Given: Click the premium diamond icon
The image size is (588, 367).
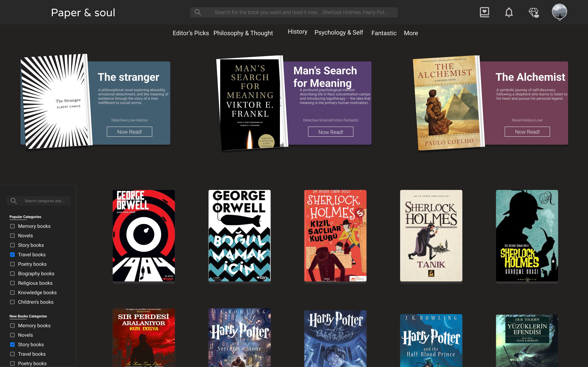Looking at the screenshot, I should click(x=534, y=12).
